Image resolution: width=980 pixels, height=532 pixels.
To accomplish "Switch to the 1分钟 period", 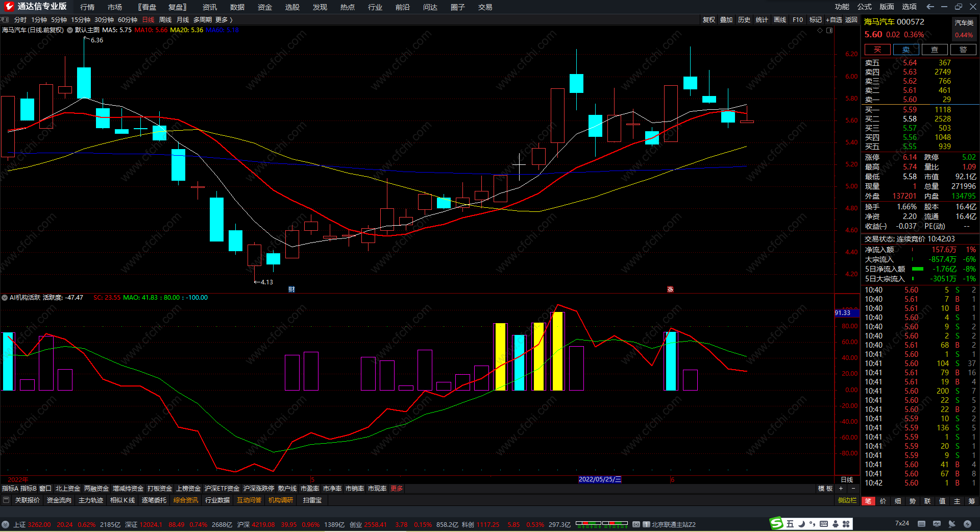I will [x=39, y=20].
